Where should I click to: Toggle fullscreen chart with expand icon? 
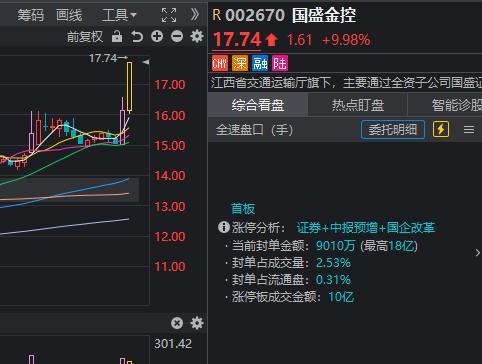[169, 15]
